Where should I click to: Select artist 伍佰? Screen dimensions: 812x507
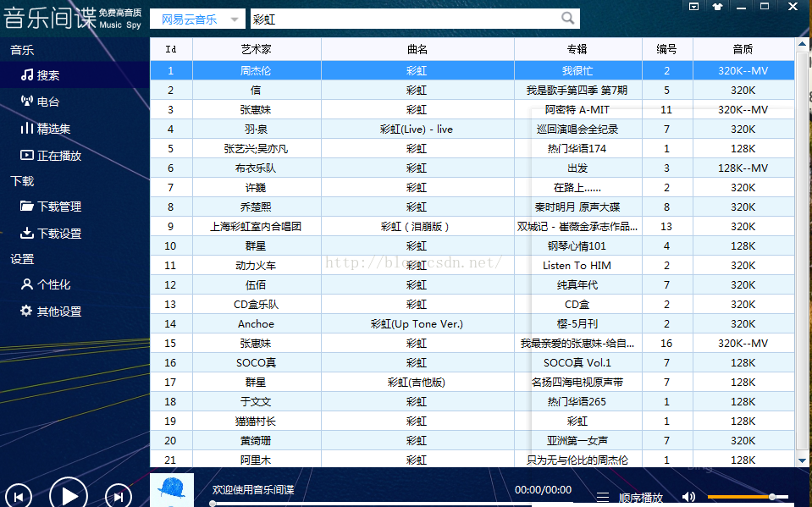(x=257, y=285)
